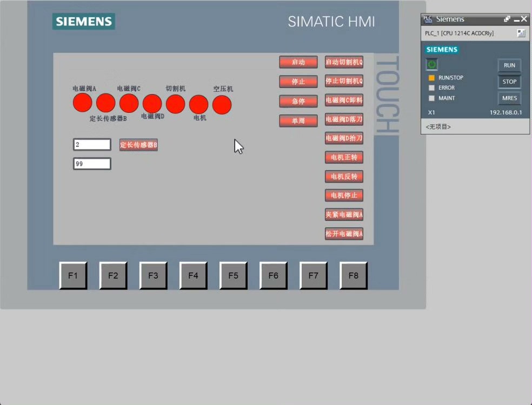Click the F2 function key
Screen dimensions: 532x405
click(x=114, y=275)
